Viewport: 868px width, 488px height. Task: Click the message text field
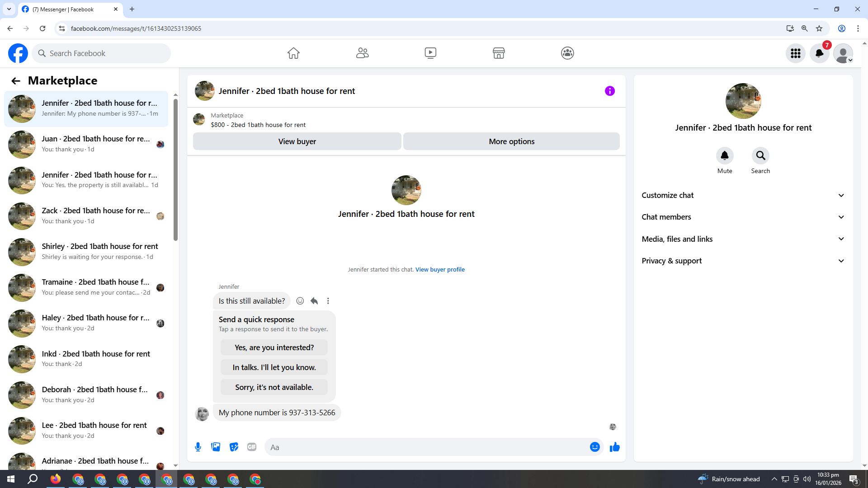[x=425, y=447]
